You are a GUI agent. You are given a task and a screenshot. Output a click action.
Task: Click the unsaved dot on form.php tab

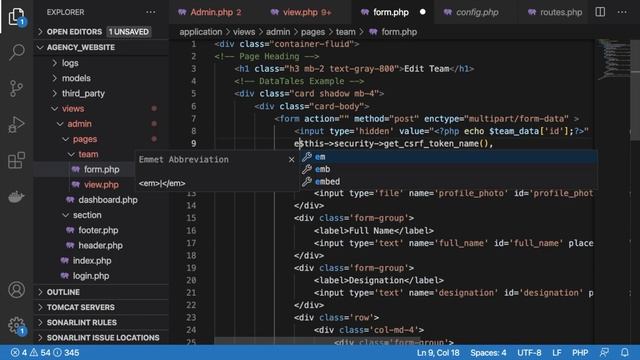422,12
